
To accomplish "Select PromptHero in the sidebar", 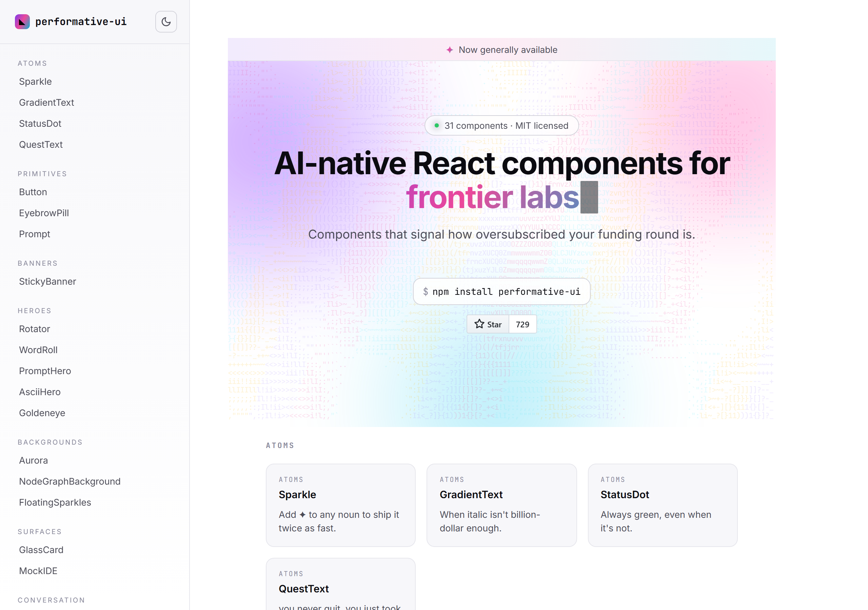I will point(45,371).
